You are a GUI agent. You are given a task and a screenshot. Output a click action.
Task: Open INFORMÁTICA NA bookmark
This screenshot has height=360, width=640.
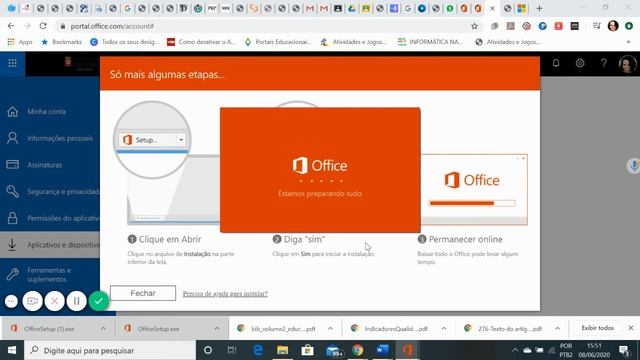pos(431,42)
